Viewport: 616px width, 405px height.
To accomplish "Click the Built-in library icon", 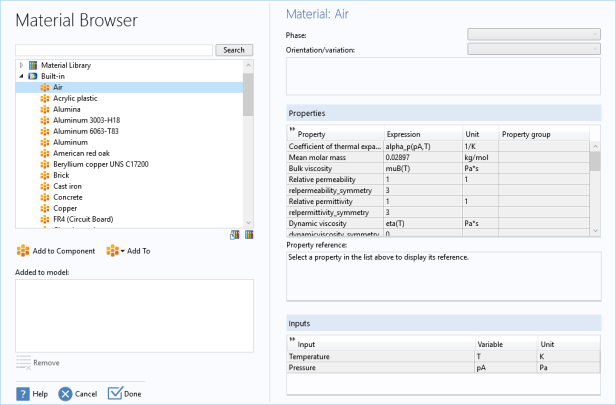I will click(x=32, y=76).
